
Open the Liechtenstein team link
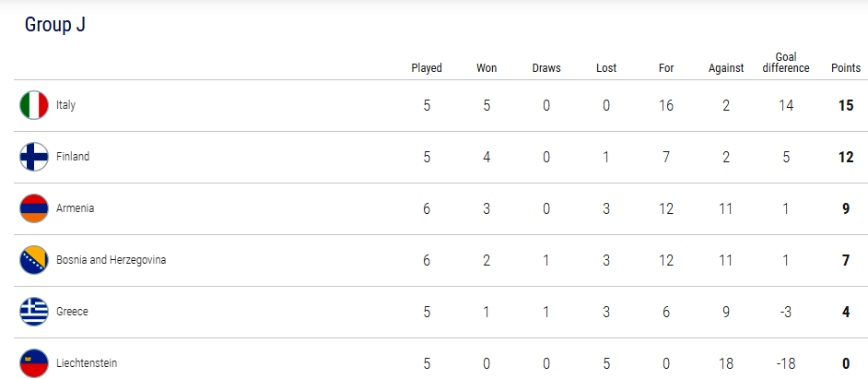point(87,363)
